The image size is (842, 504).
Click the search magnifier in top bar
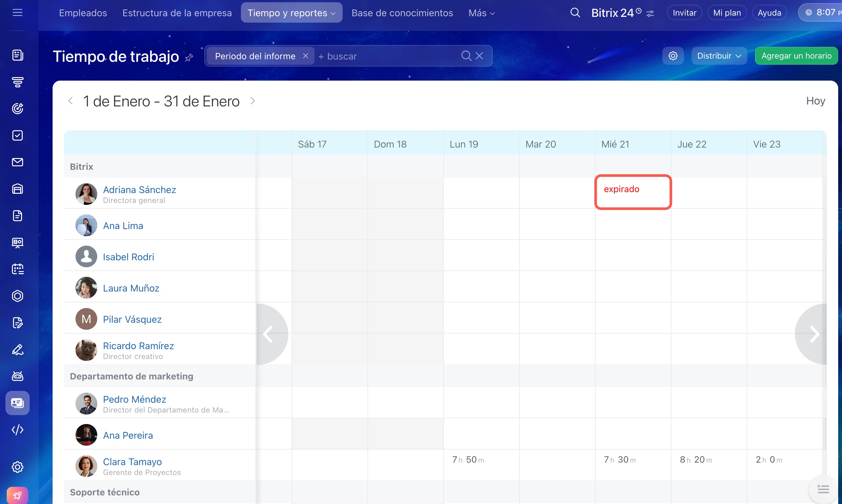(575, 13)
